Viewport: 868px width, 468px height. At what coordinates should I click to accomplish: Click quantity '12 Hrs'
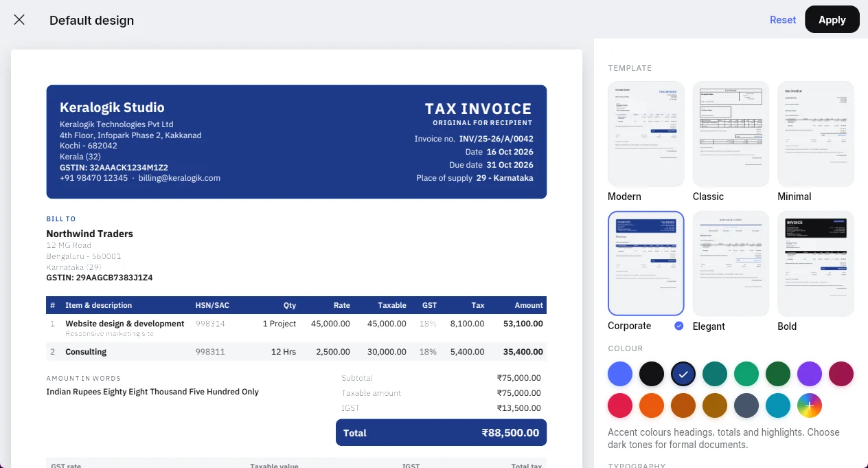[x=284, y=352]
